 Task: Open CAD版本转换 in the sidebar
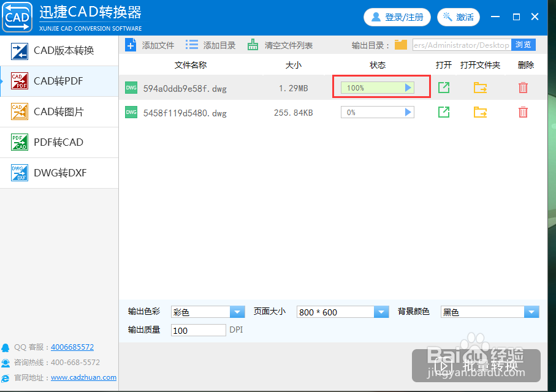59,51
